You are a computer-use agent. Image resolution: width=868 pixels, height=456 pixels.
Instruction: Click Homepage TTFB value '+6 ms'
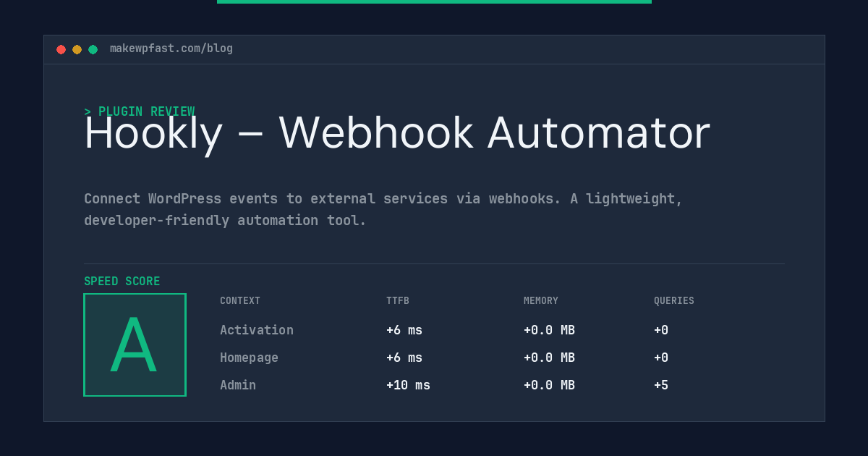coord(404,358)
